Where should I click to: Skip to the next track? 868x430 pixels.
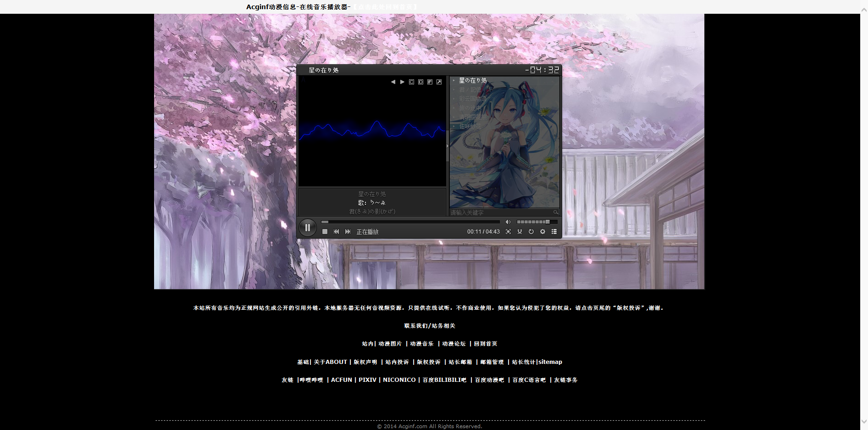tap(348, 232)
